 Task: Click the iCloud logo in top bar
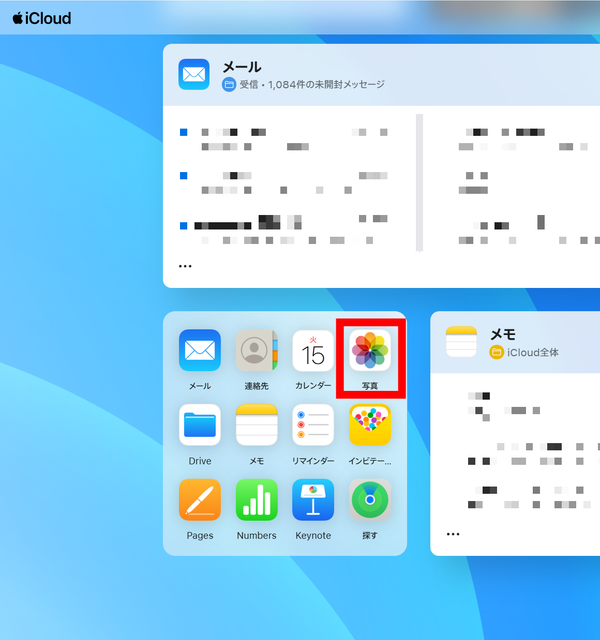coord(42,18)
